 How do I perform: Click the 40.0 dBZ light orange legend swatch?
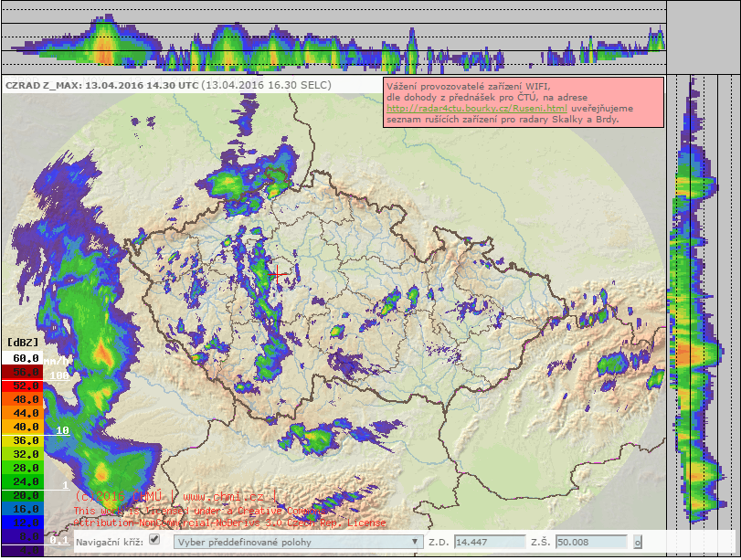pyautogui.click(x=22, y=427)
